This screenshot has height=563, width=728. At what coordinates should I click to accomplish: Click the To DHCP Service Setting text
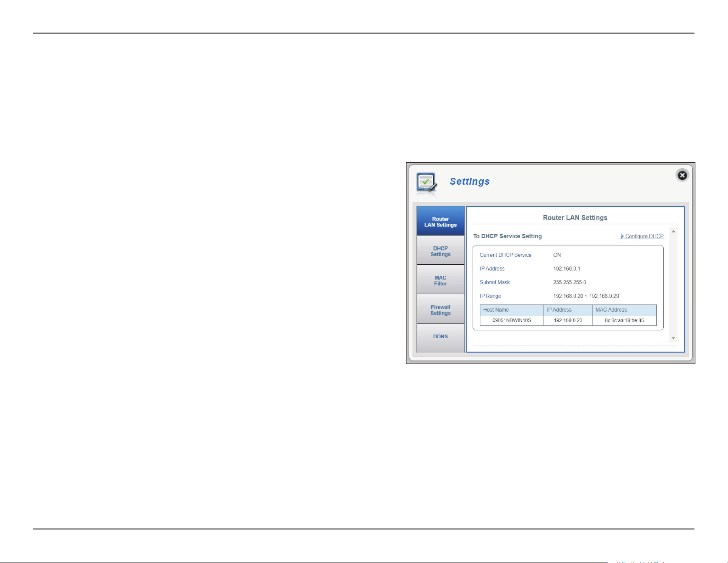(508, 236)
